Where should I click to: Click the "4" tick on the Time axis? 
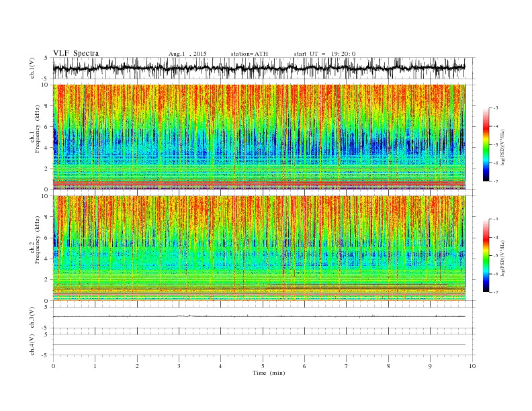coord(220,366)
